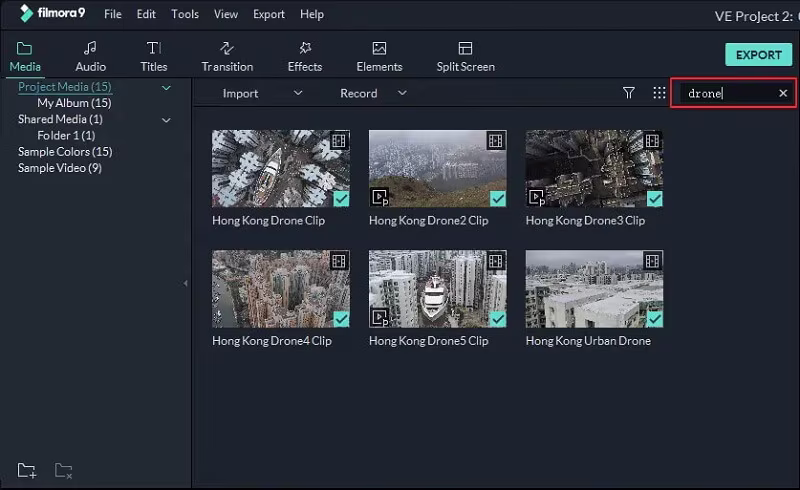Select the Hong Kong Urban Drone thumbnail
This screenshot has width=800, height=490.
pyautogui.click(x=594, y=288)
